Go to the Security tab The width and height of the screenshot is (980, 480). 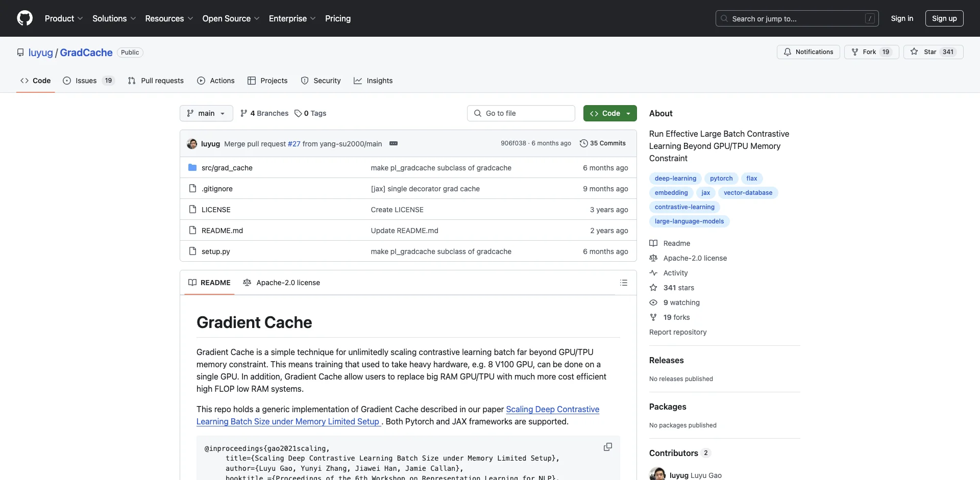tap(321, 81)
